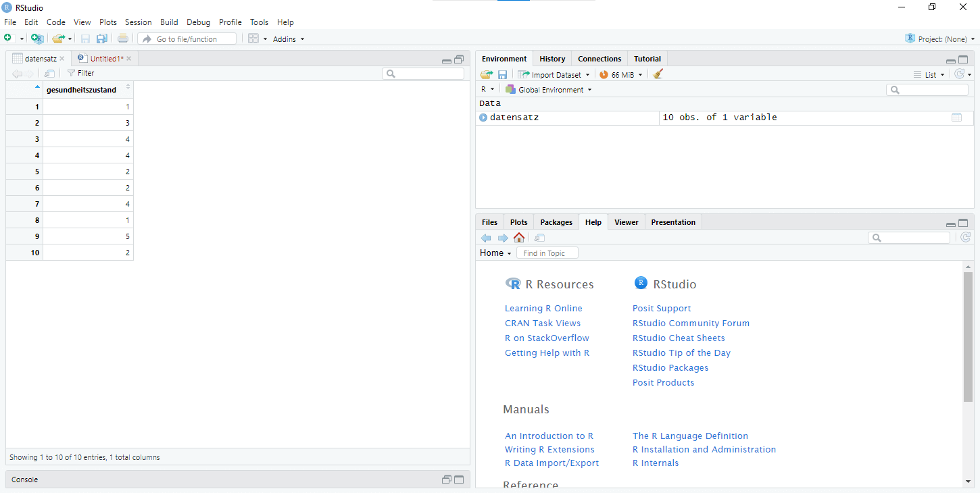
Task: Minimize the source pane
Action: tap(447, 60)
